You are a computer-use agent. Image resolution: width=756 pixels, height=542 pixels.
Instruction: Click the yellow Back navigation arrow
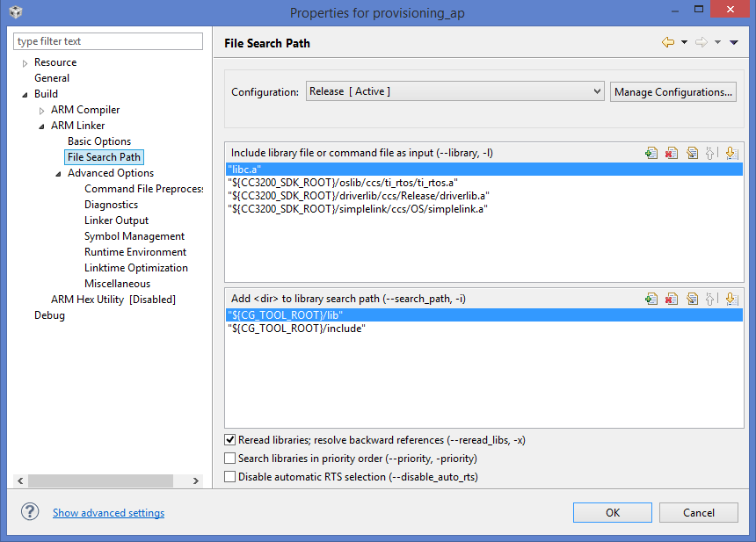pyautogui.click(x=668, y=42)
